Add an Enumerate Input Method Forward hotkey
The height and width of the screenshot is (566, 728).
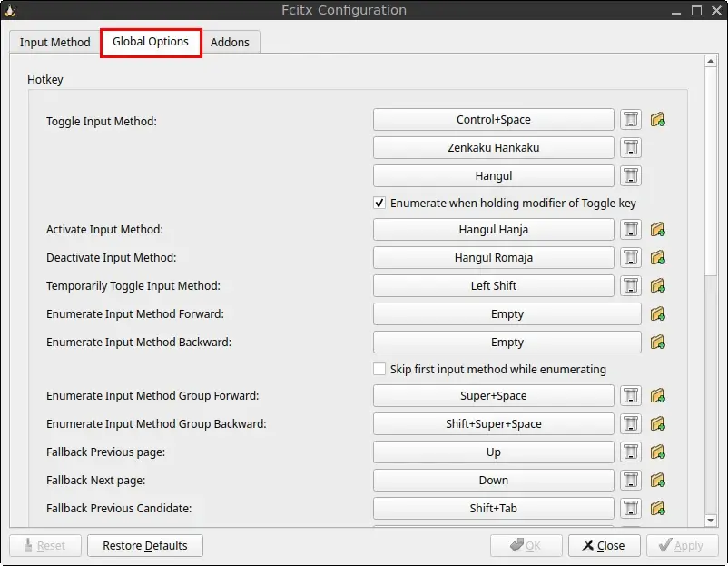click(x=657, y=314)
